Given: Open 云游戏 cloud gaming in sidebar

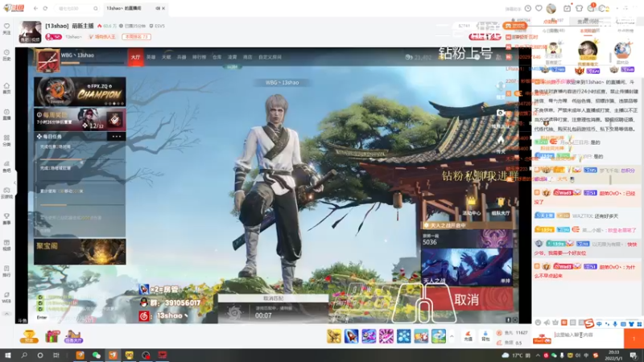Looking at the screenshot, I should (x=6, y=193).
